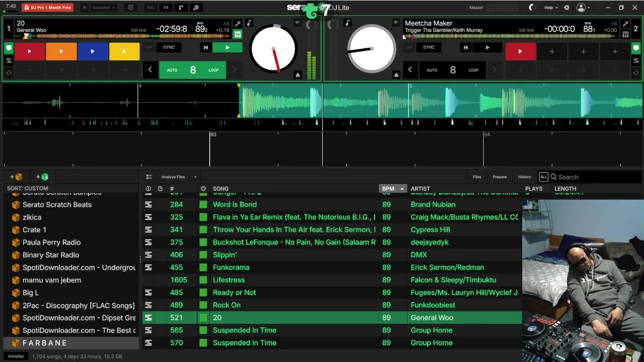
Task: Open the Extended view mode dropdown
Action: click(105, 8)
